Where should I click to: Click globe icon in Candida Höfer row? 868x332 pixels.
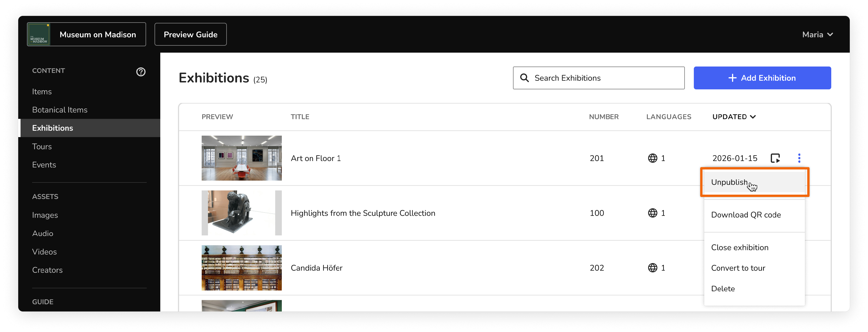pos(652,268)
